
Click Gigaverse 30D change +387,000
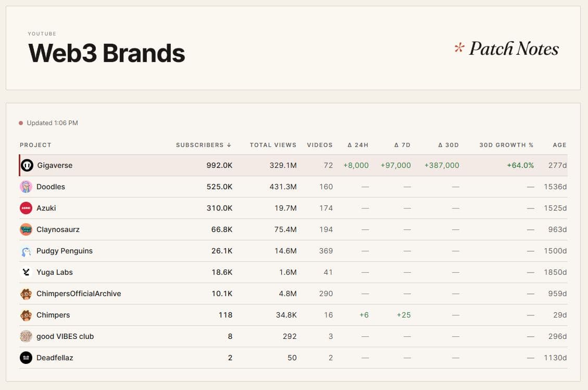(x=442, y=165)
